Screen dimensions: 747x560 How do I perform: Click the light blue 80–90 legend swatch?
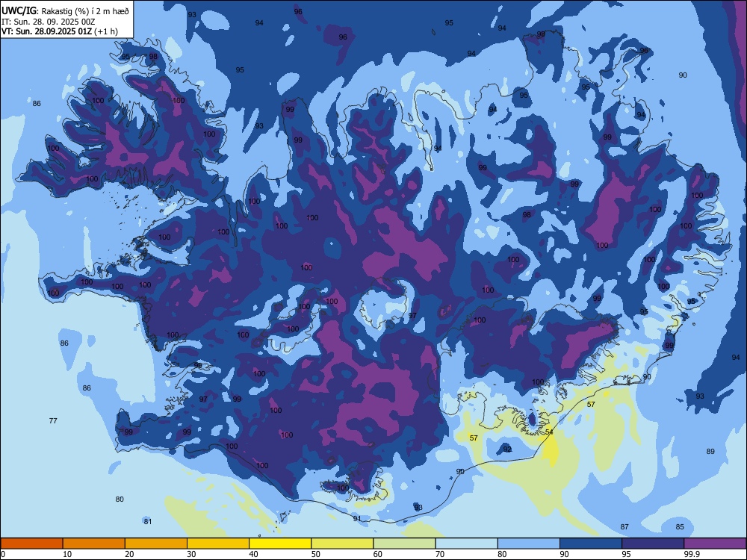coord(529,544)
